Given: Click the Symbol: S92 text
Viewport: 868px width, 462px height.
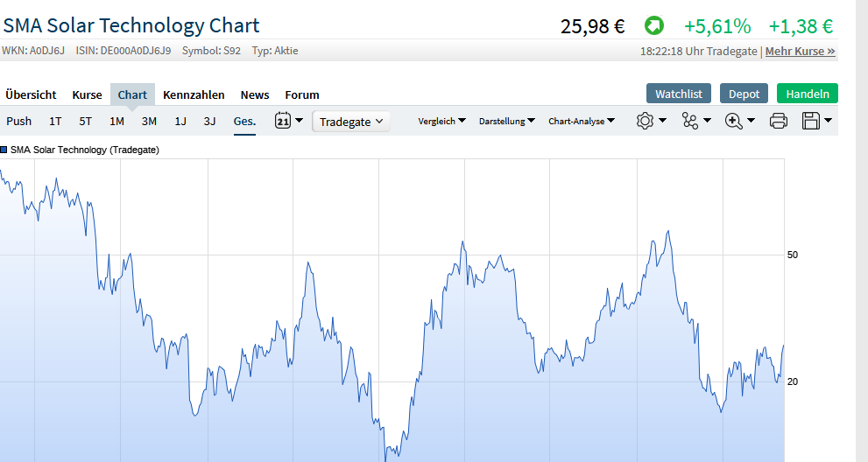Looking at the screenshot, I should coord(211,51).
